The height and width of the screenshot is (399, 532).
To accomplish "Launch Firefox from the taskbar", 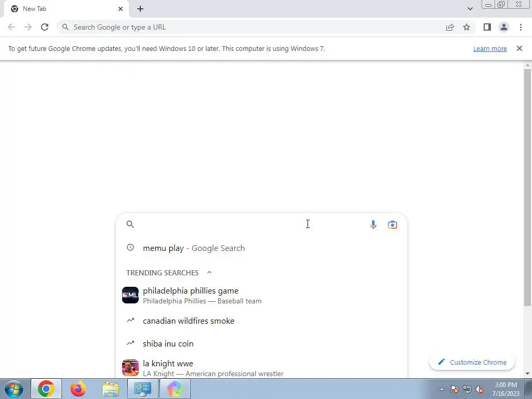I will tap(78, 389).
